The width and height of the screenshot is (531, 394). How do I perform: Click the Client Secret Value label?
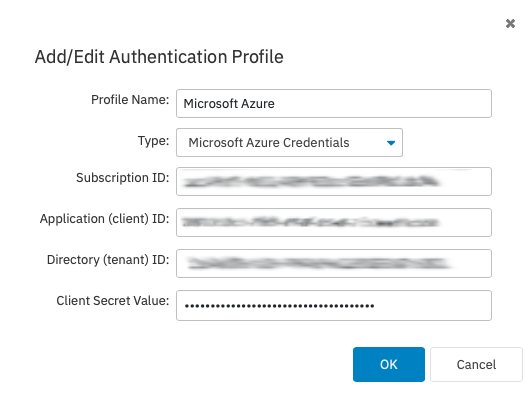coord(113,300)
